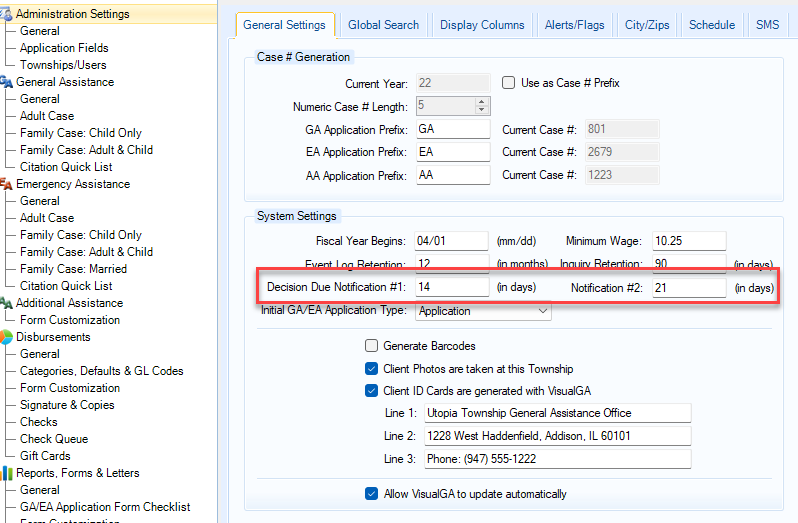Open Check Queue settings
Screen dimensions: 798x523
pos(54,439)
